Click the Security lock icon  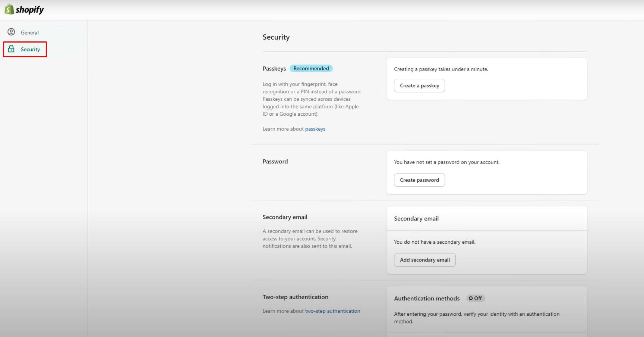click(12, 49)
